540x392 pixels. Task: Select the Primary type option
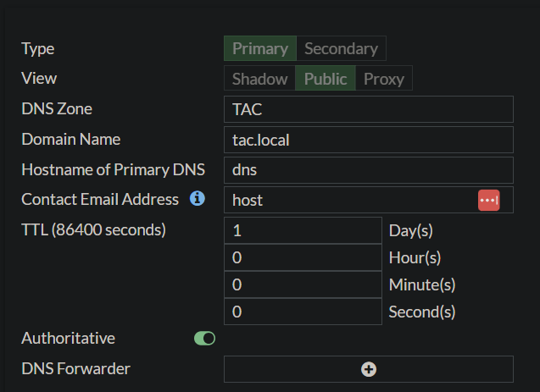pyautogui.click(x=259, y=48)
